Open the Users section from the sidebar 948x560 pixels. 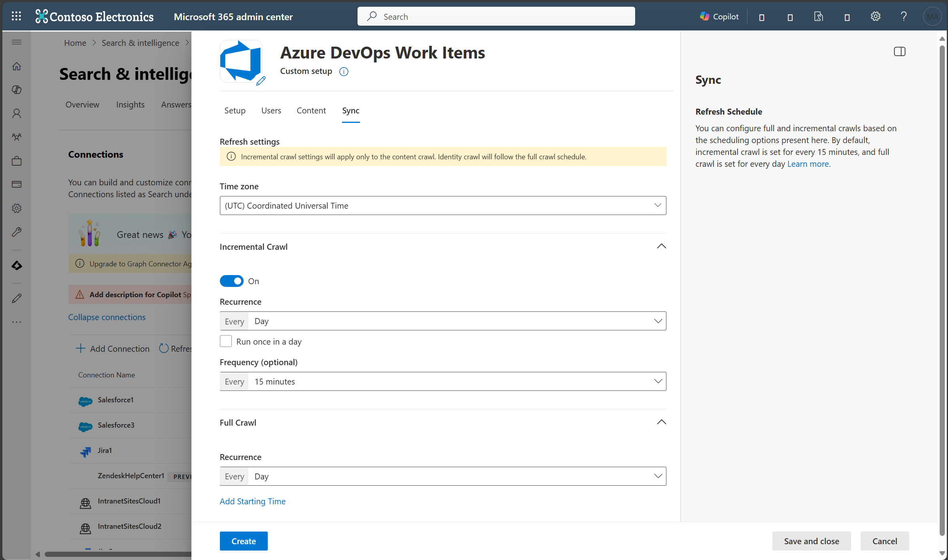[17, 113]
